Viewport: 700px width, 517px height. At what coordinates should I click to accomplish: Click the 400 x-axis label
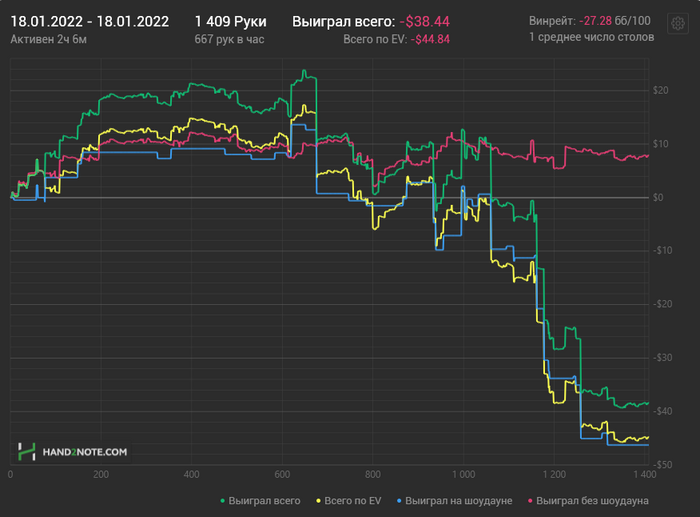192,474
